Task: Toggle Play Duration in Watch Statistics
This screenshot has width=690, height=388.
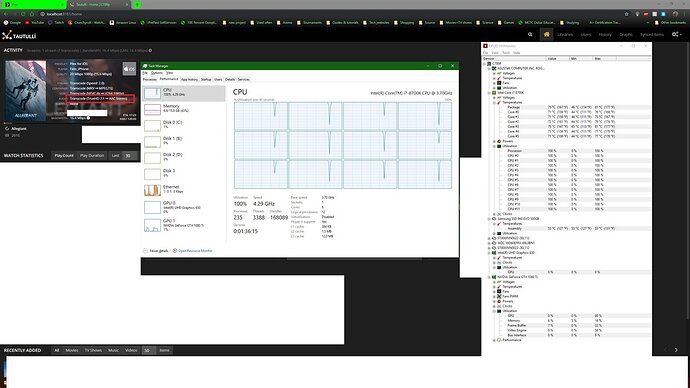Action: point(92,156)
